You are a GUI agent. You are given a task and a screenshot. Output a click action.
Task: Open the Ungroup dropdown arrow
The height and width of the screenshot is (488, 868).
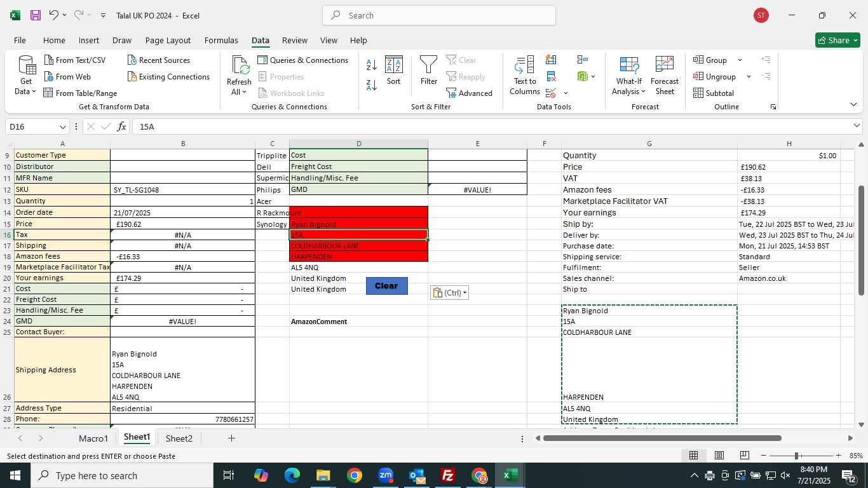coord(749,76)
